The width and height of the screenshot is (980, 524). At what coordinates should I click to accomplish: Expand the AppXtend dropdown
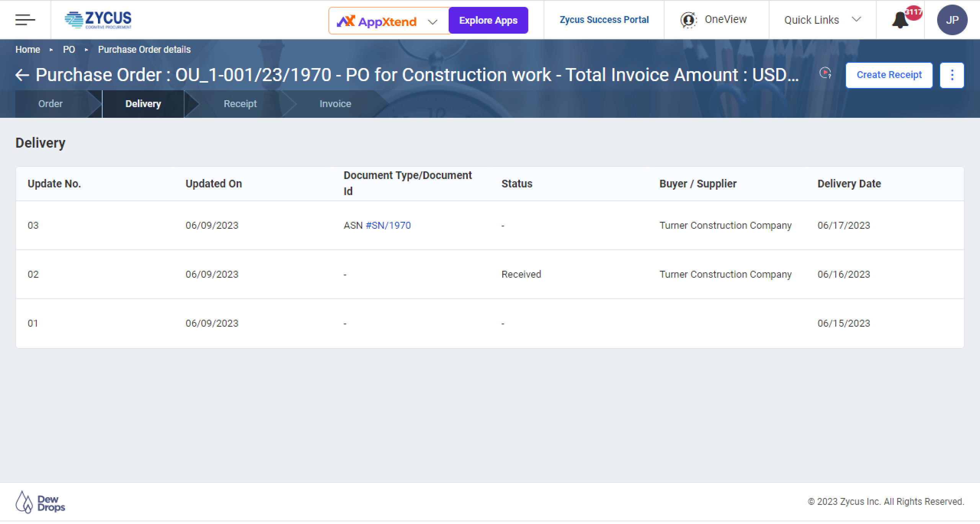click(x=433, y=22)
